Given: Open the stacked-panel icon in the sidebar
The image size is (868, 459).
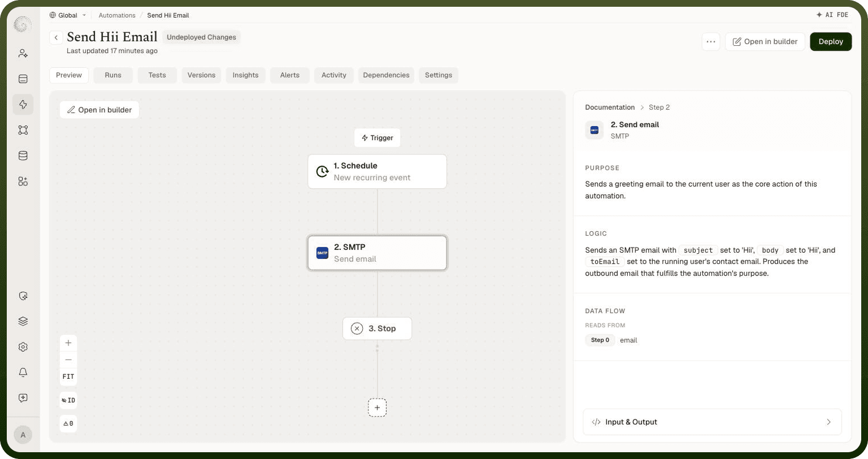Looking at the screenshot, I should coord(23,79).
